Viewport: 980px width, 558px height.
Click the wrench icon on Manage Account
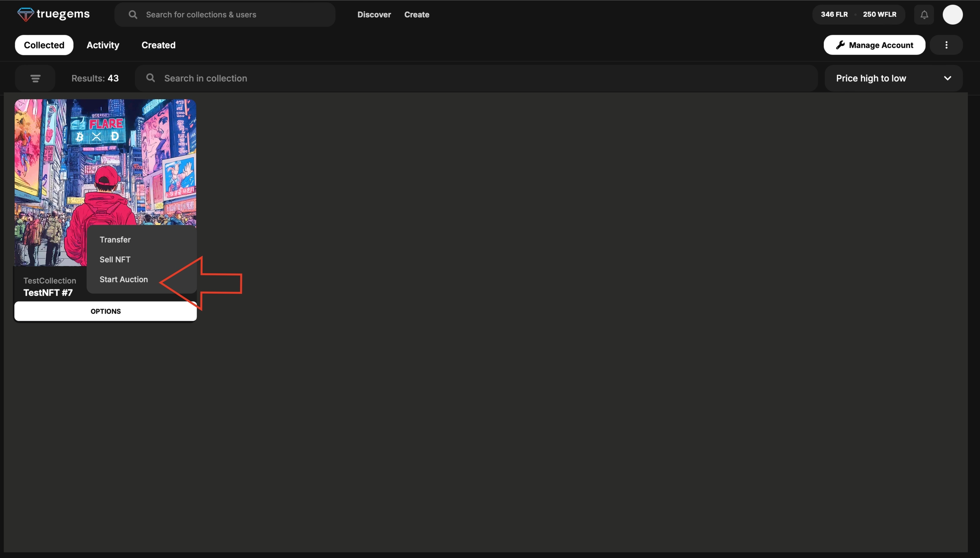click(x=840, y=45)
